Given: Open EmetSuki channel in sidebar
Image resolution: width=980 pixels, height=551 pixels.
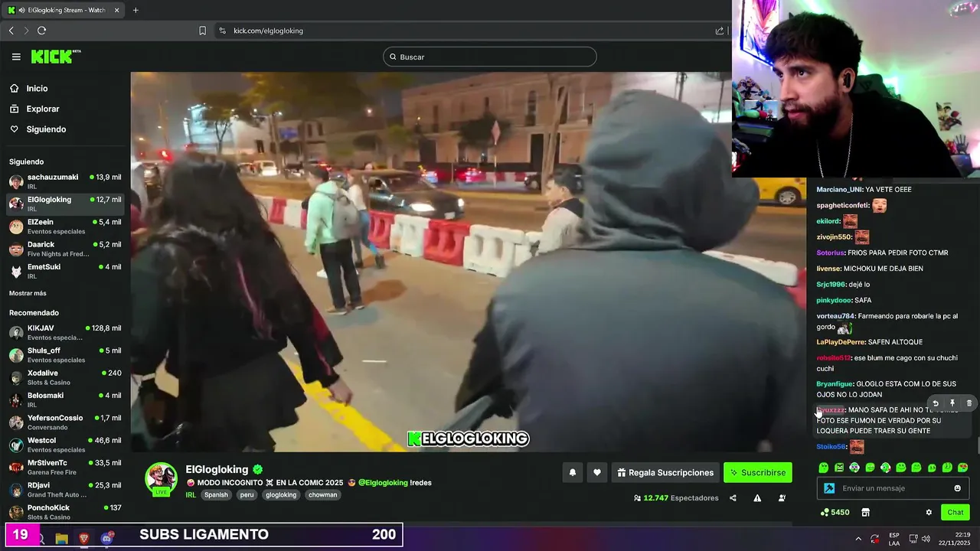Looking at the screenshot, I should click(x=65, y=271).
